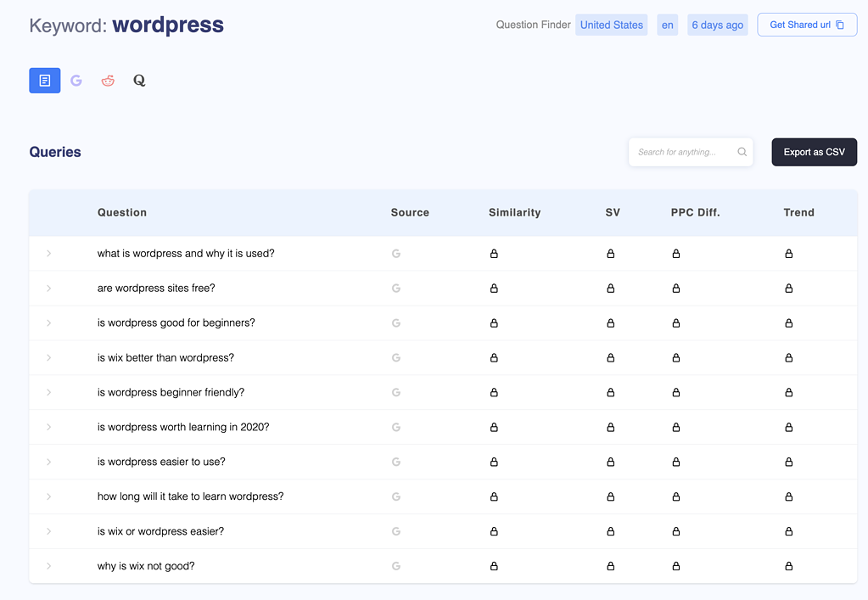
Task: Click Google source icon for 'is wordpress good for beginners?'
Action: point(396,323)
